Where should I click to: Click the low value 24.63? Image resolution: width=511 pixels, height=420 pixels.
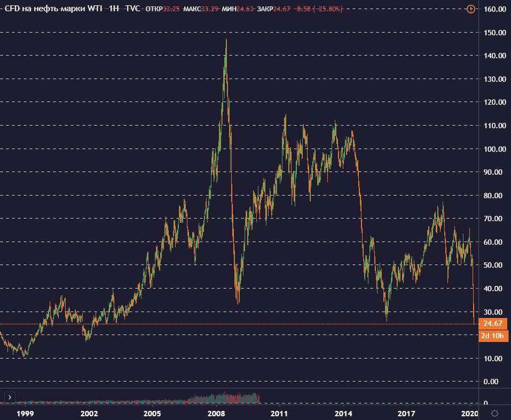point(245,9)
